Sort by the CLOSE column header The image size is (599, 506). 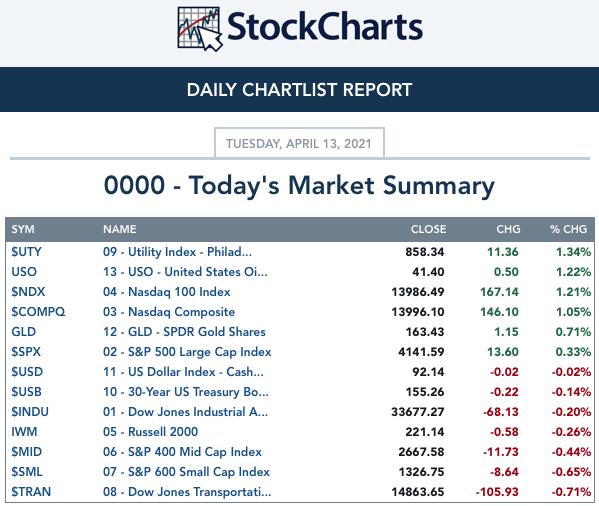point(428,229)
